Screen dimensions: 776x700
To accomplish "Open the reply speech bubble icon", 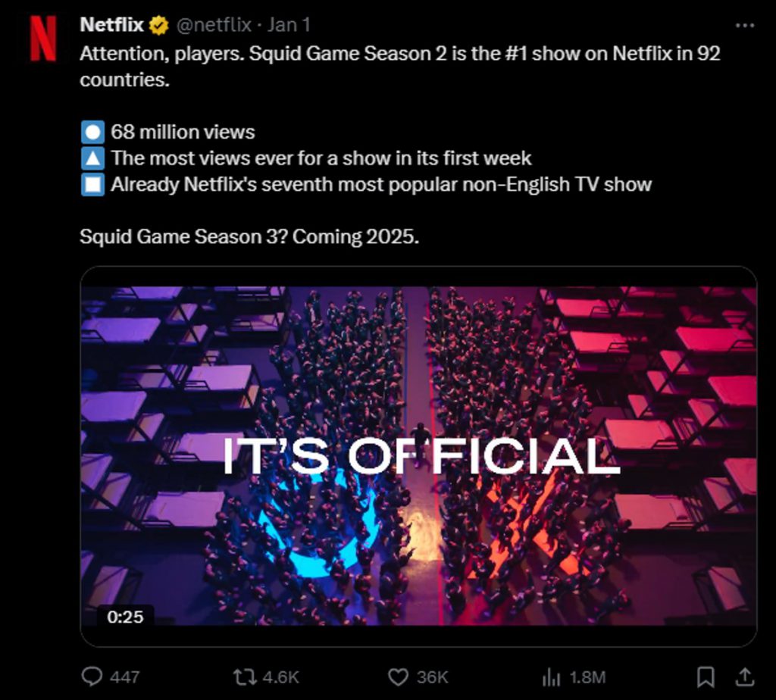I will pyautogui.click(x=91, y=676).
